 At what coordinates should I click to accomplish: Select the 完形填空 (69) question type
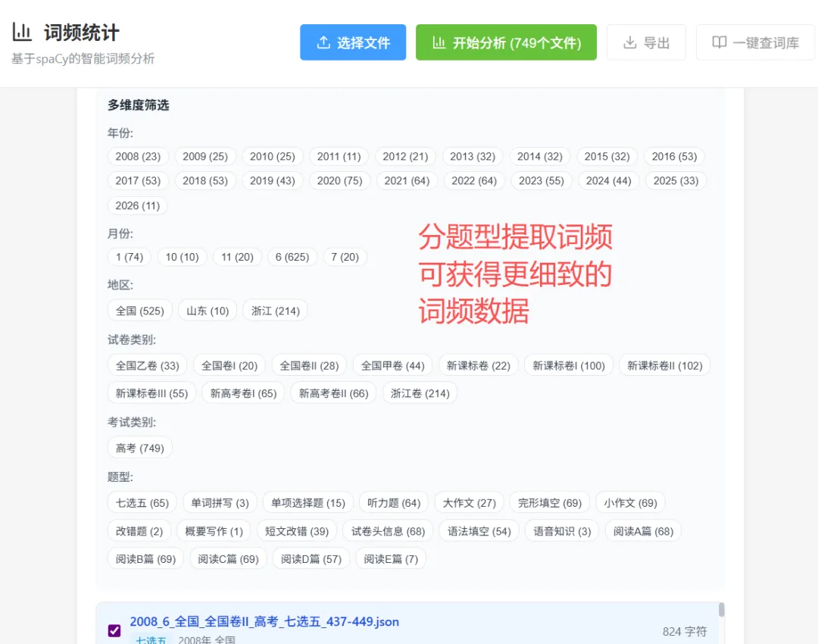pos(549,502)
